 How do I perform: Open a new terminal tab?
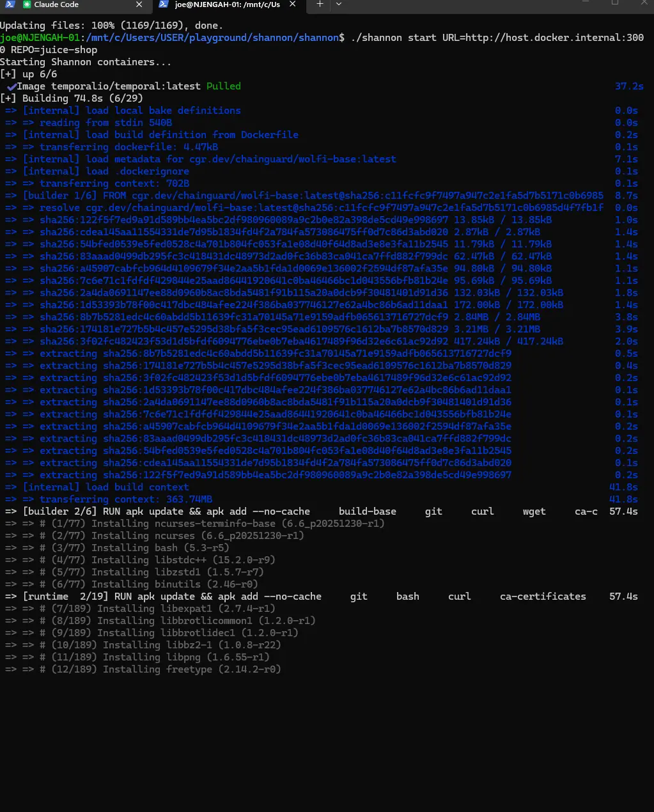tap(320, 4)
